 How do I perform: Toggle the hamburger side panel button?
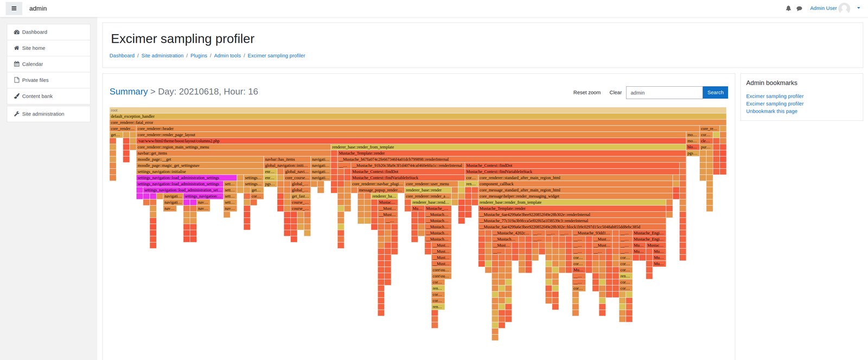click(14, 8)
